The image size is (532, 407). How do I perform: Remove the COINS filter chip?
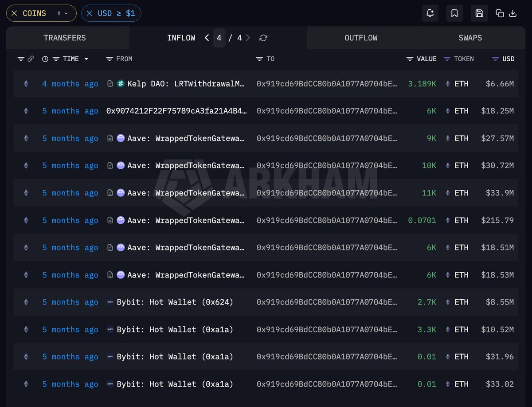14,13
